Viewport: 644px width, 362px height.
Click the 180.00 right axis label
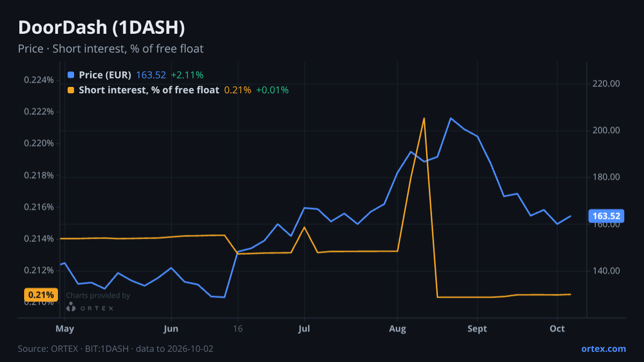tap(607, 177)
